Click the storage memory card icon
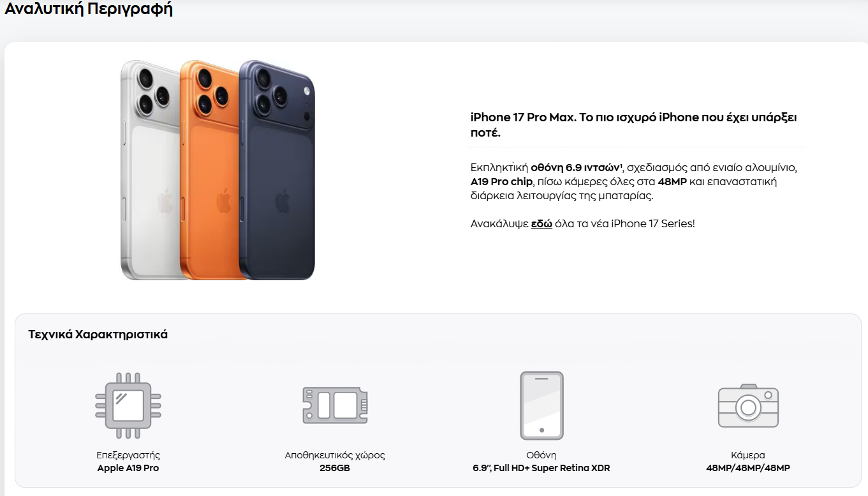 [x=335, y=405]
